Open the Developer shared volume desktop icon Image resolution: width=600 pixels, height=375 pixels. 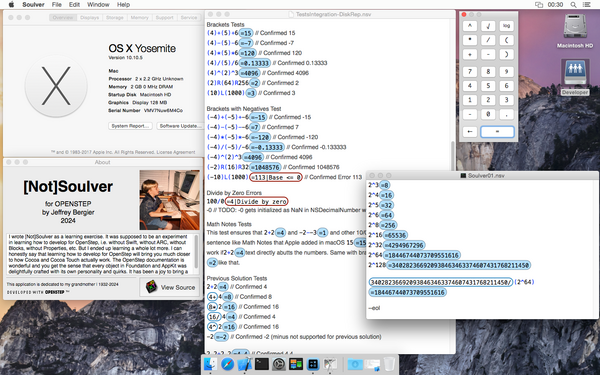pos(575,77)
